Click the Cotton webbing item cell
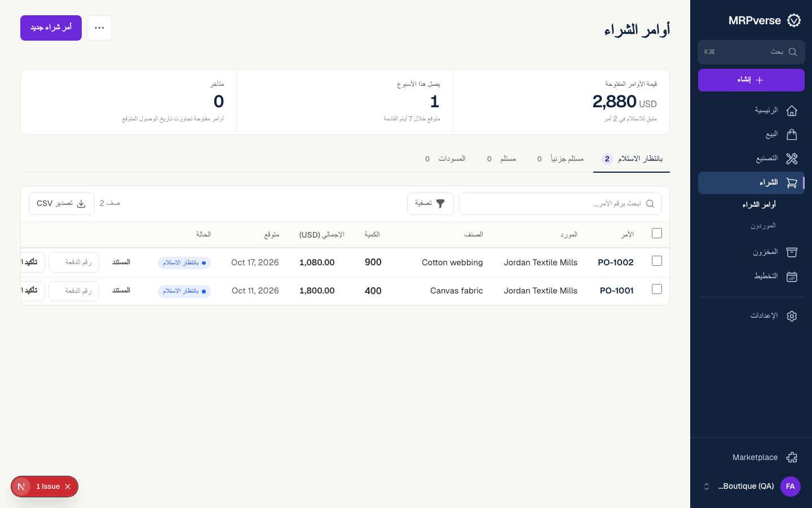 click(x=452, y=262)
